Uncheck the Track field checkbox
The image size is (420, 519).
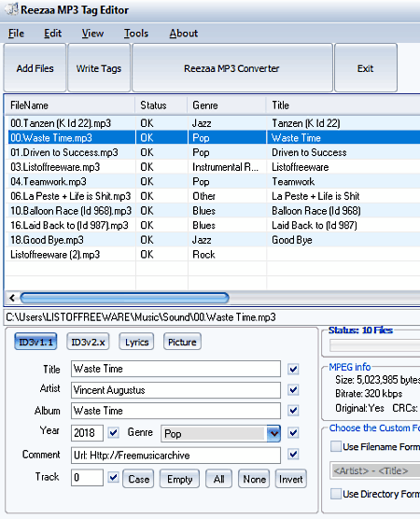[x=114, y=477]
